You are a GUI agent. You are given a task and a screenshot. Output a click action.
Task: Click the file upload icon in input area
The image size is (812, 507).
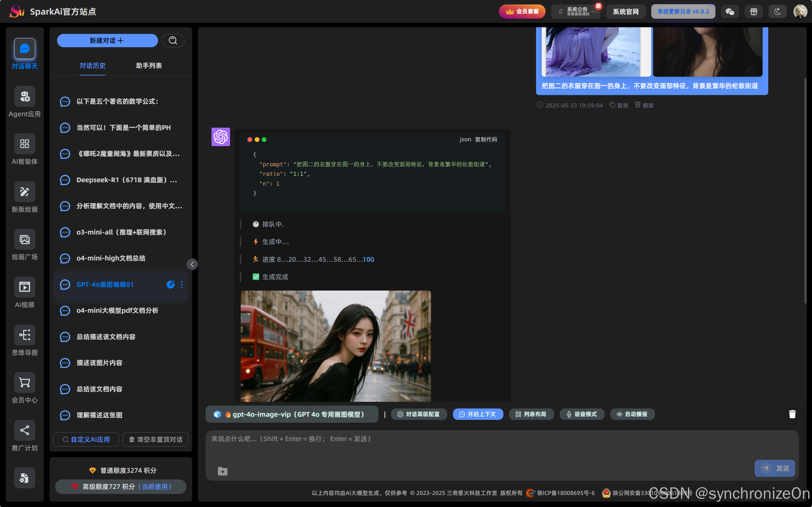point(222,471)
